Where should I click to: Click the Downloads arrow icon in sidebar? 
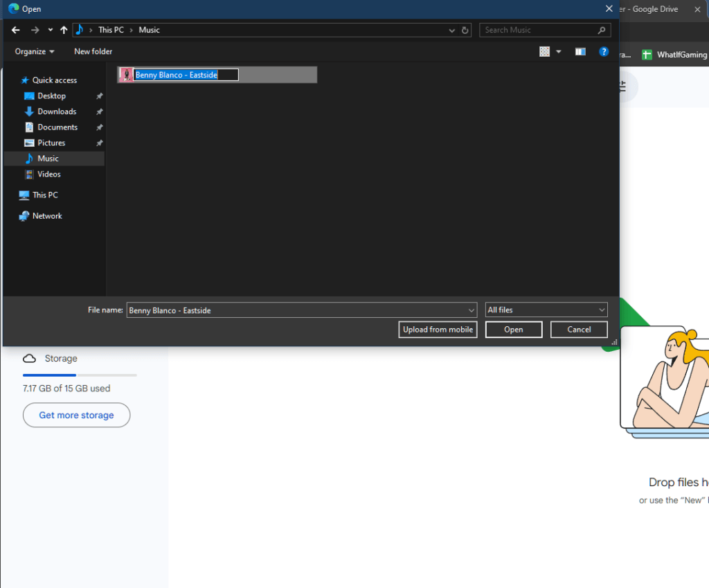pyautogui.click(x=29, y=112)
